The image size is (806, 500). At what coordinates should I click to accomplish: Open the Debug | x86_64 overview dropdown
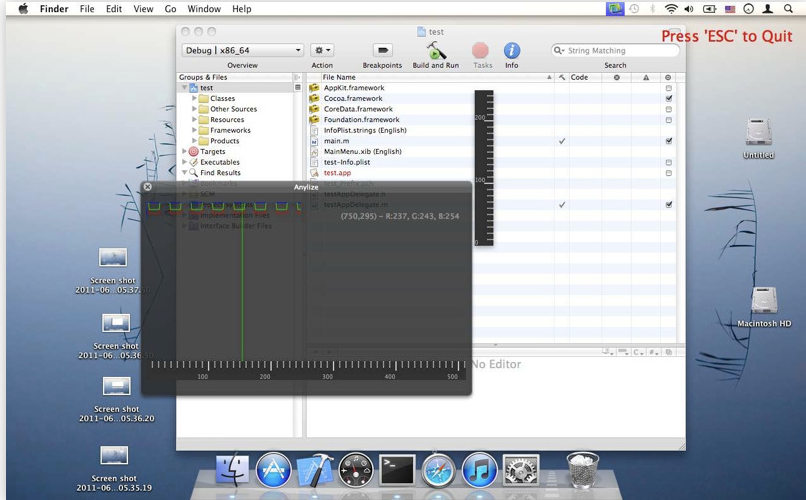(x=243, y=50)
